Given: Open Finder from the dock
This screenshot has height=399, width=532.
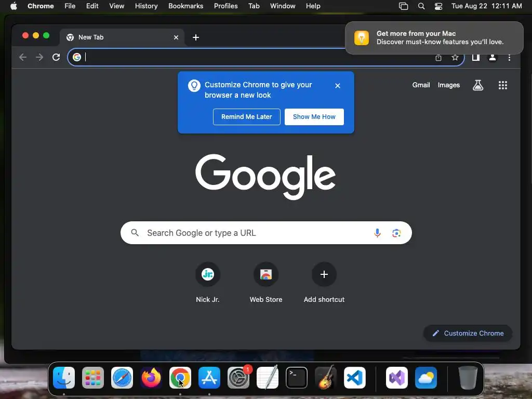Looking at the screenshot, I should [64, 378].
